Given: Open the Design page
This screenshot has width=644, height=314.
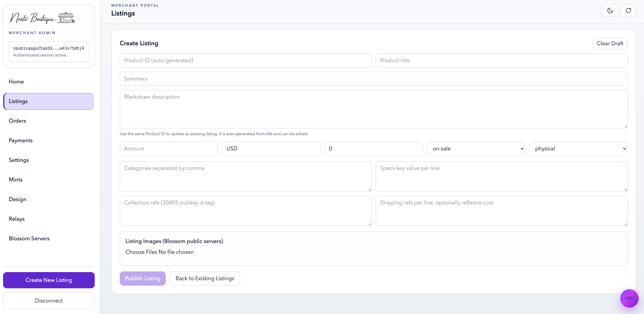Looking at the screenshot, I should (48, 199).
